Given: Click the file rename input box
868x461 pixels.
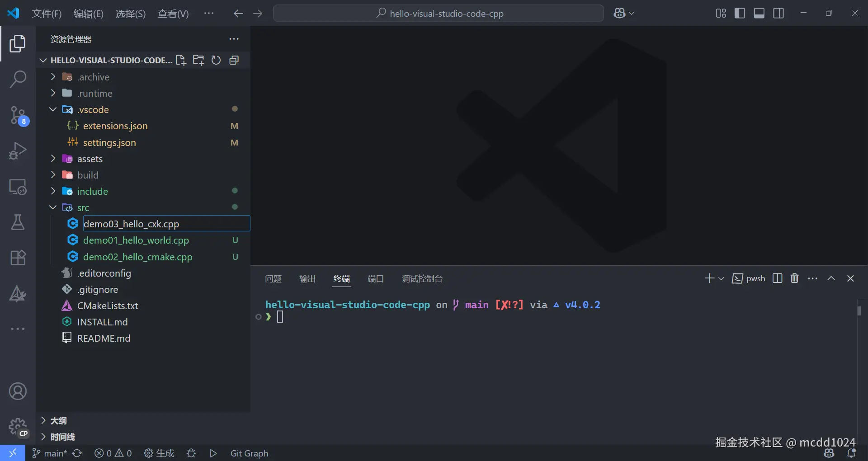Looking at the screenshot, I should click(166, 224).
